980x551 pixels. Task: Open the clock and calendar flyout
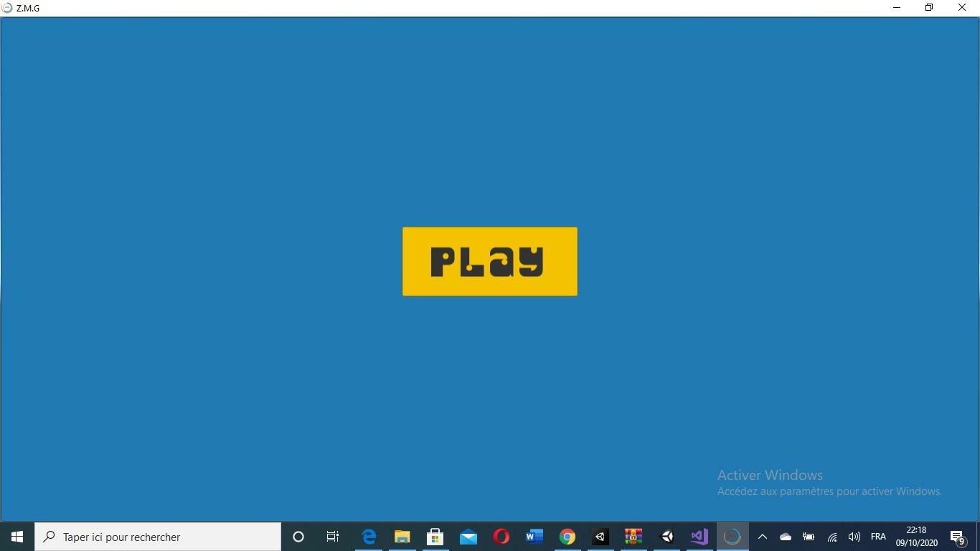[916, 537]
